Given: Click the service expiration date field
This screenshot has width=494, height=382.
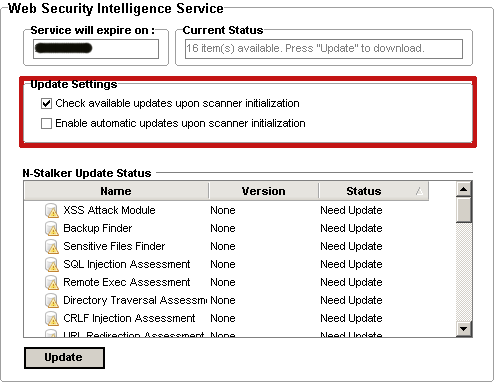Looking at the screenshot, I should click(x=96, y=49).
